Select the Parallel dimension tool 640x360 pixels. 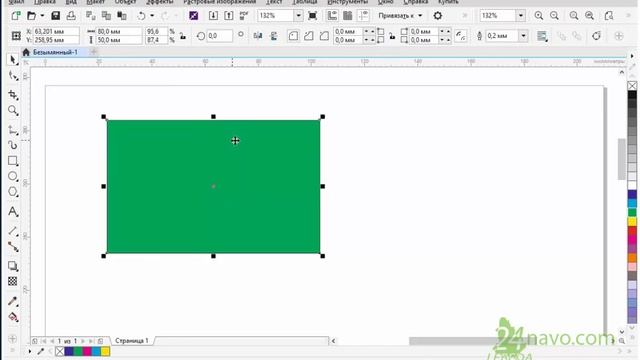click(13, 231)
